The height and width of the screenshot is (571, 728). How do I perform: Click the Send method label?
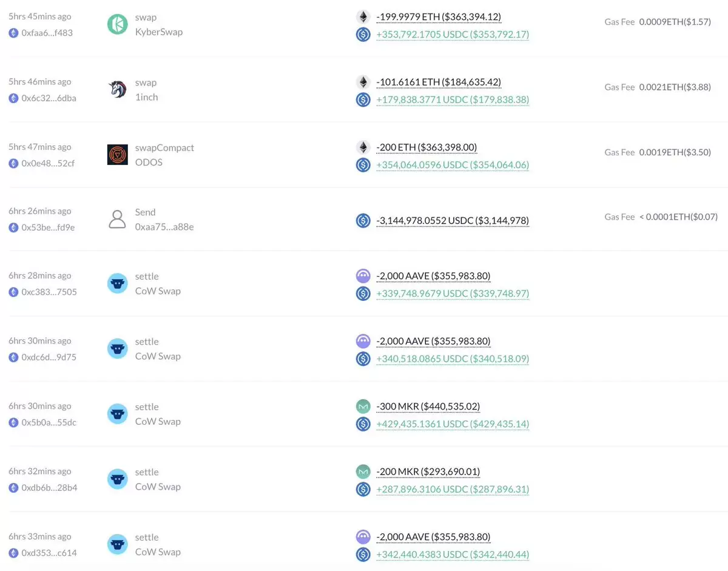pyautogui.click(x=146, y=212)
